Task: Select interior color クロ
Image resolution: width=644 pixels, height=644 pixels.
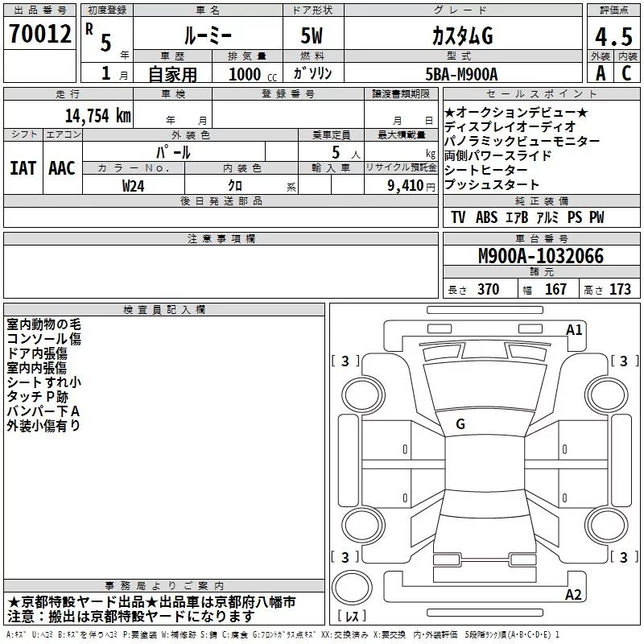Action: pos(235,186)
